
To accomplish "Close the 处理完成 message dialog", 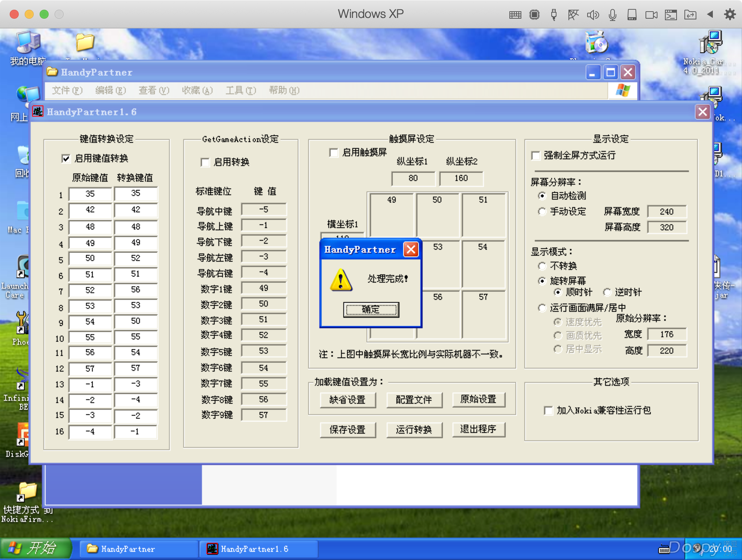I will pyautogui.click(x=411, y=249).
